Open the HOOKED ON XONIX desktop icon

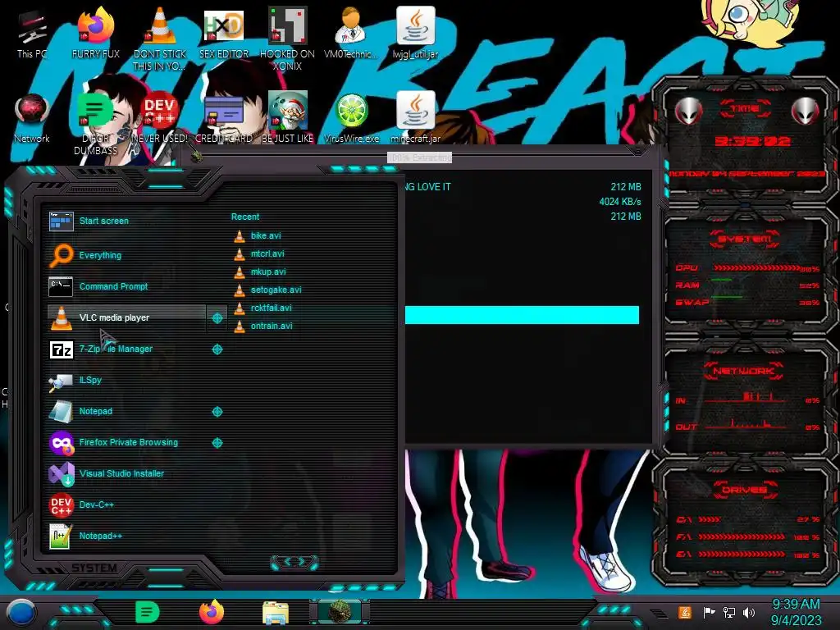click(287, 39)
